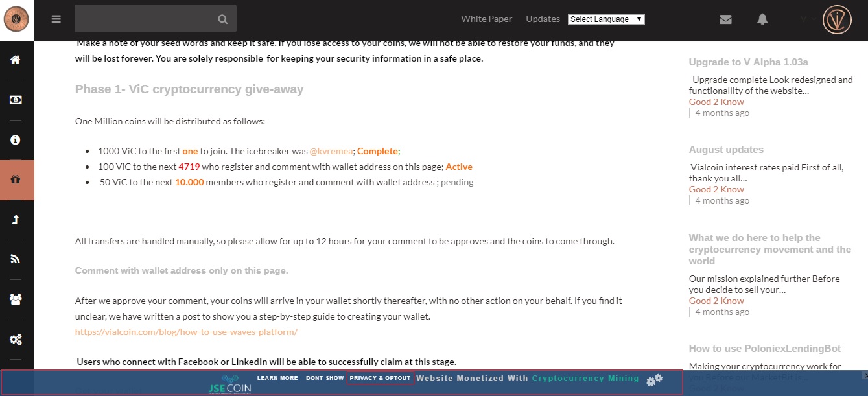Expand the user V dropdown
Viewport: 868px width, 396px height.
(807, 19)
